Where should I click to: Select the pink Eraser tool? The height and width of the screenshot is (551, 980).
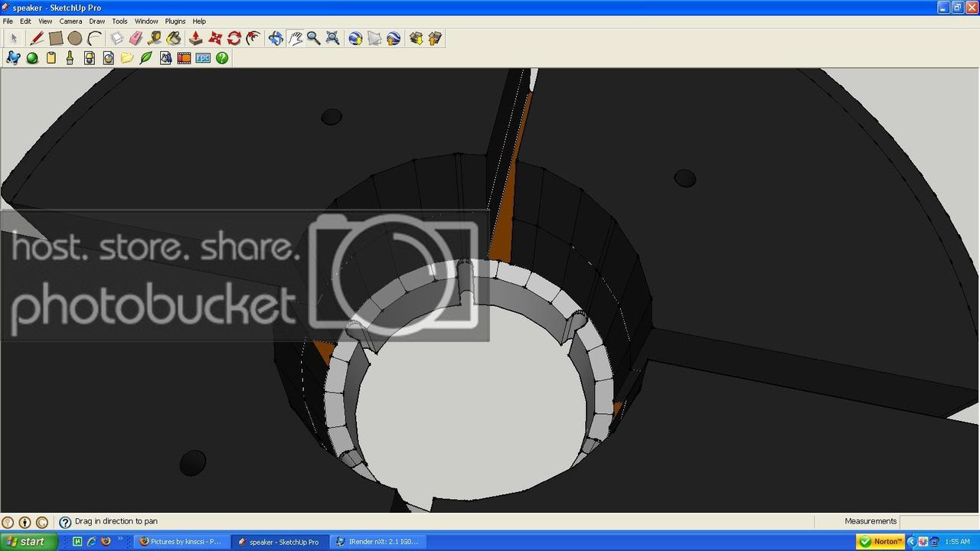pos(136,38)
